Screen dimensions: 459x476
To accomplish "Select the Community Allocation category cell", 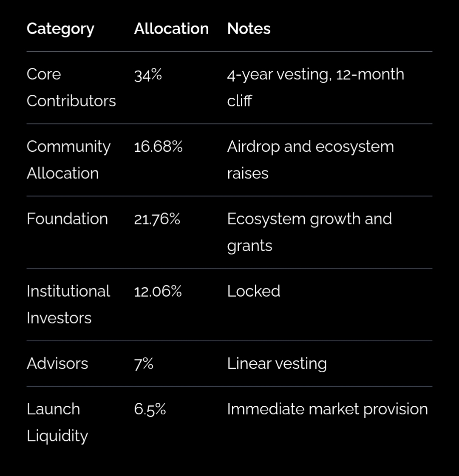I will 68,160.
